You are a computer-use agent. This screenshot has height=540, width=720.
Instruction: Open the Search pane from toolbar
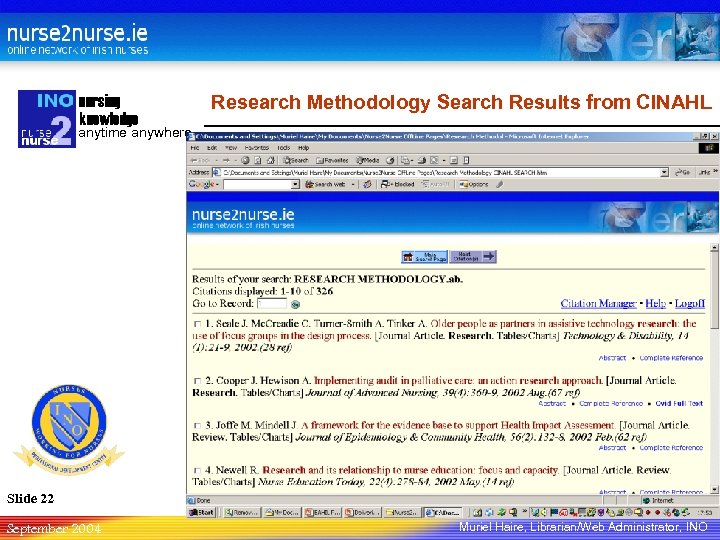296,160
